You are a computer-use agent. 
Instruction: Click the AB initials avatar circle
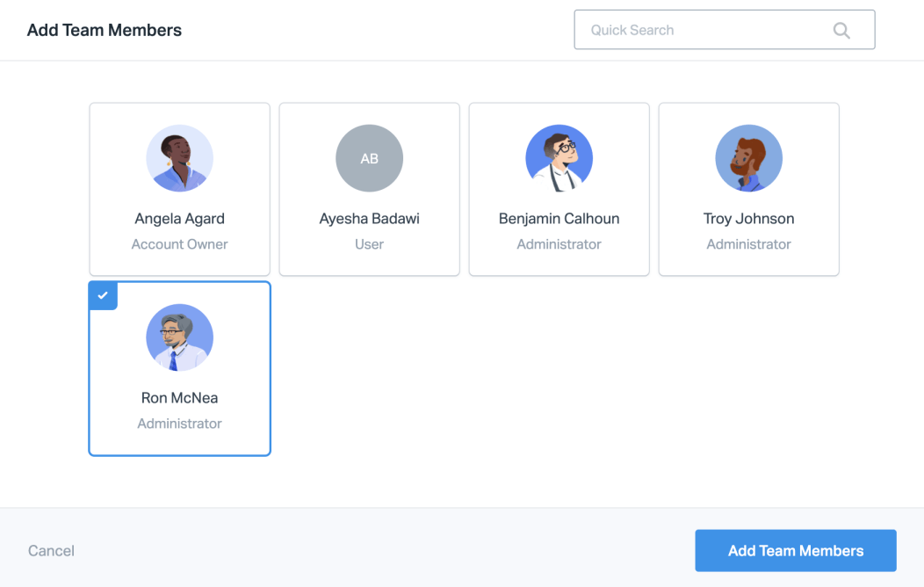coord(370,158)
